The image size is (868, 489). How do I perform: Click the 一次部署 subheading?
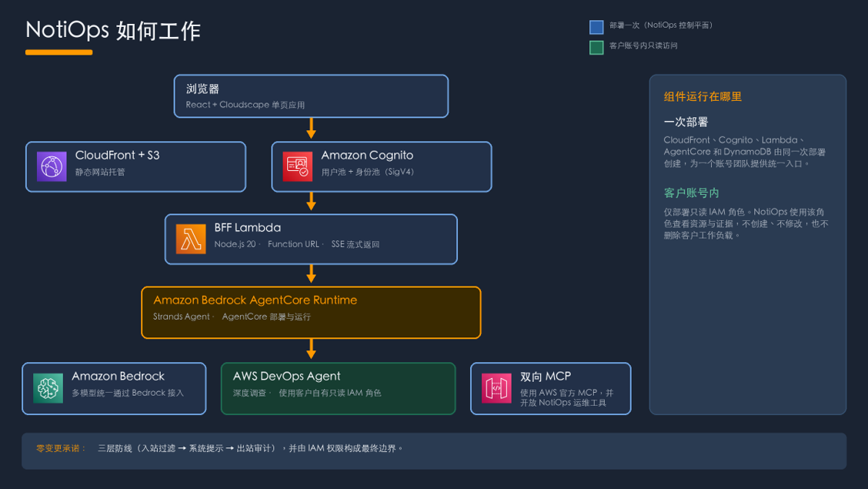pos(686,122)
